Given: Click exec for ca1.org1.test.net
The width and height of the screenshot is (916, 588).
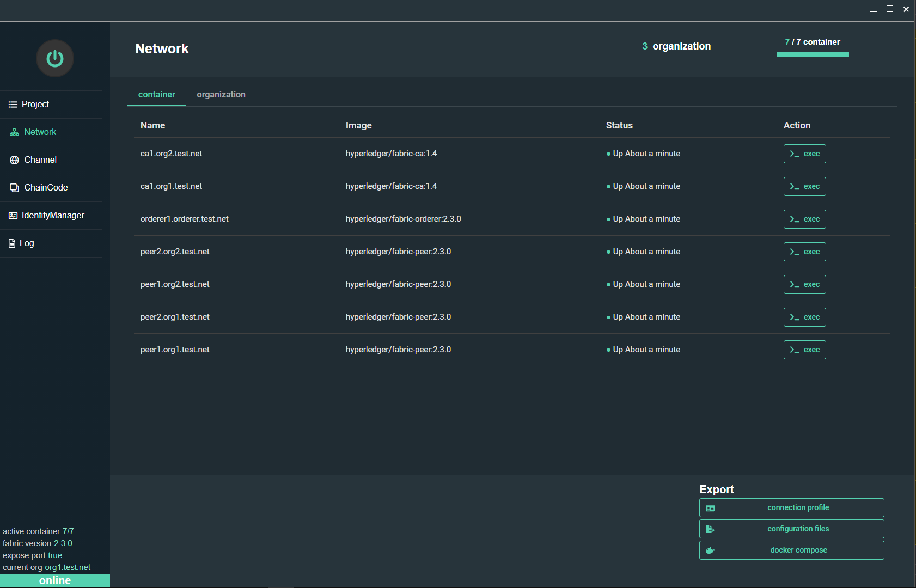Looking at the screenshot, I should tap(804, 186).
